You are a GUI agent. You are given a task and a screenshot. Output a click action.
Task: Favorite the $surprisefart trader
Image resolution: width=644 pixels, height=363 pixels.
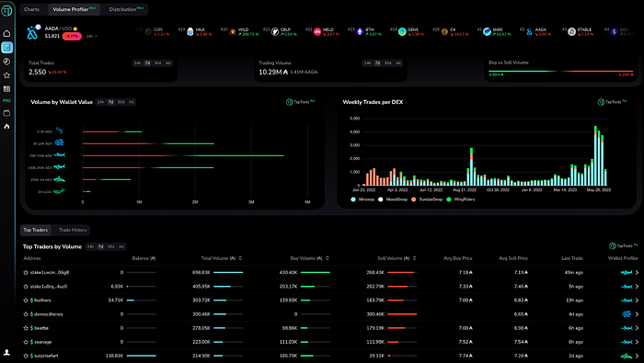26,356
